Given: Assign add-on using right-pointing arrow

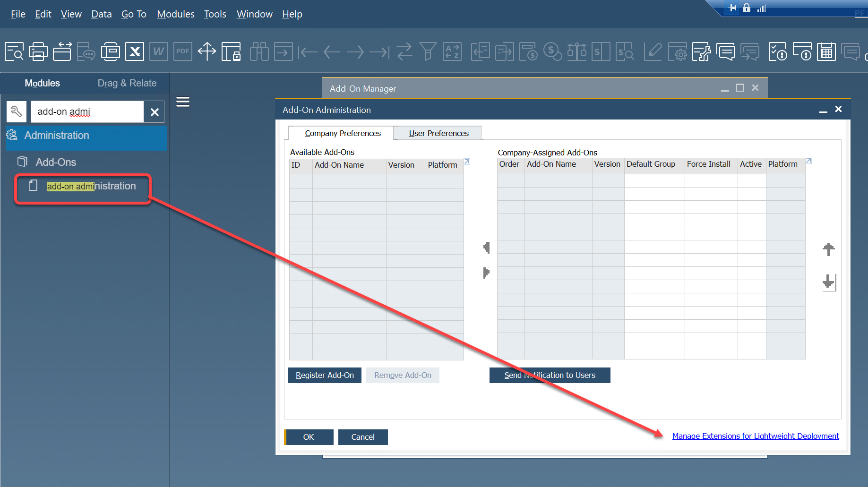Looking at the screenshot, I should (x=486, y=273).
